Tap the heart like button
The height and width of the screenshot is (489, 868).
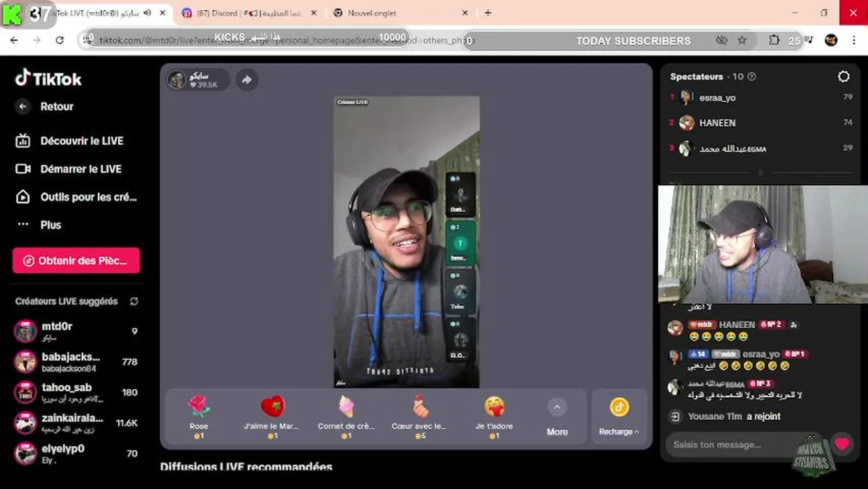[842, 444]
